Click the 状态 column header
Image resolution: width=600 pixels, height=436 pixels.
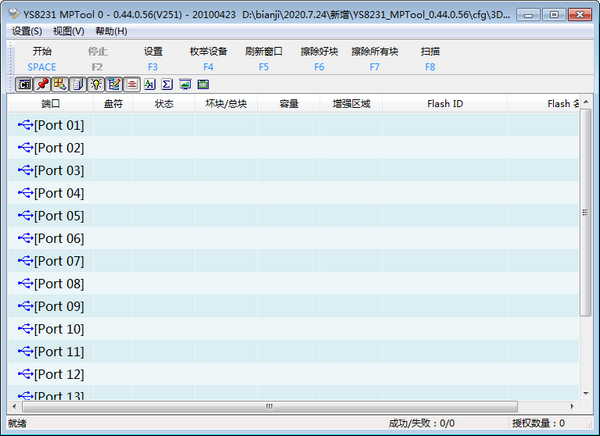point(164,104)
